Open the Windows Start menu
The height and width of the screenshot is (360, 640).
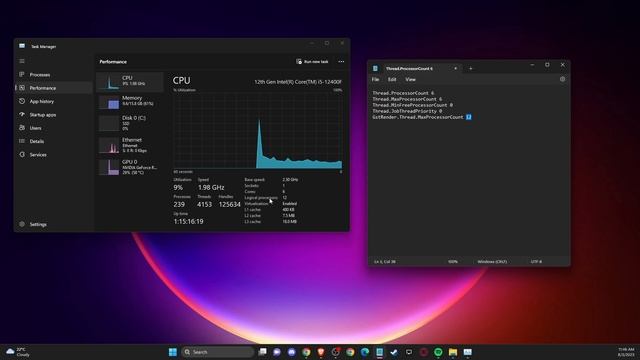point(173,352)
